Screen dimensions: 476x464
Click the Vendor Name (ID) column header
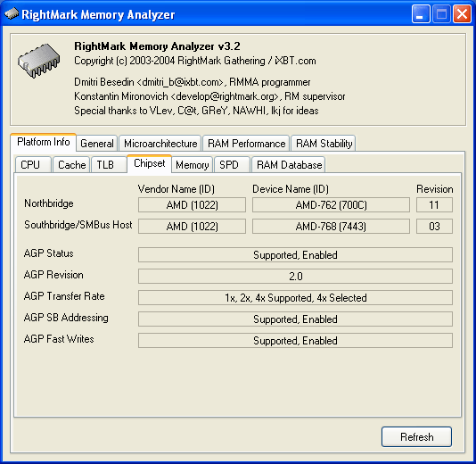[x=176, y=189]
